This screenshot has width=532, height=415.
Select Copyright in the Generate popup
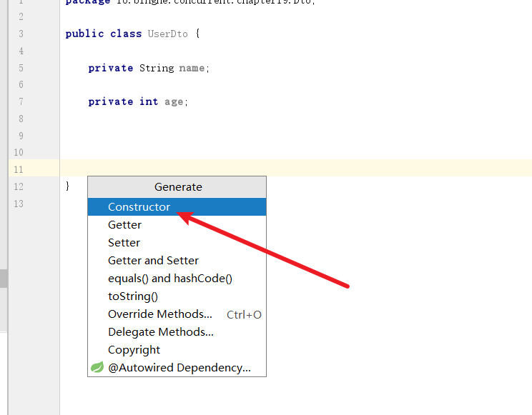(134, 350)
